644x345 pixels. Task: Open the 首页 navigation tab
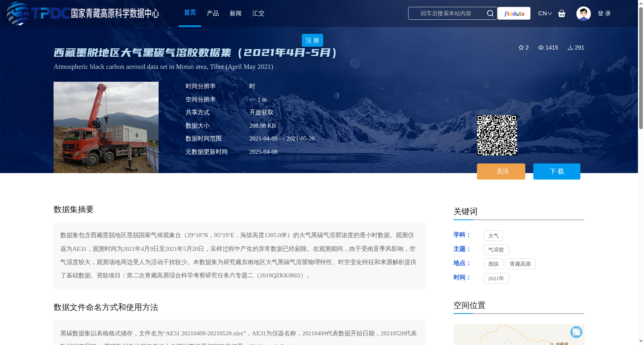190,13
